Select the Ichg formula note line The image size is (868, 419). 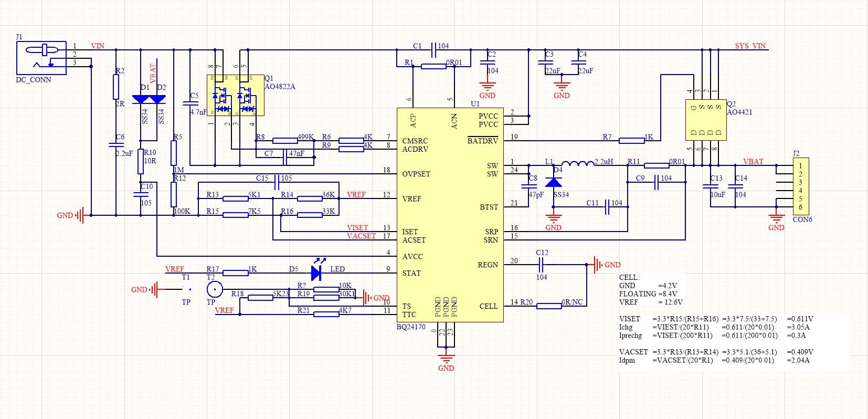(714, 327)
